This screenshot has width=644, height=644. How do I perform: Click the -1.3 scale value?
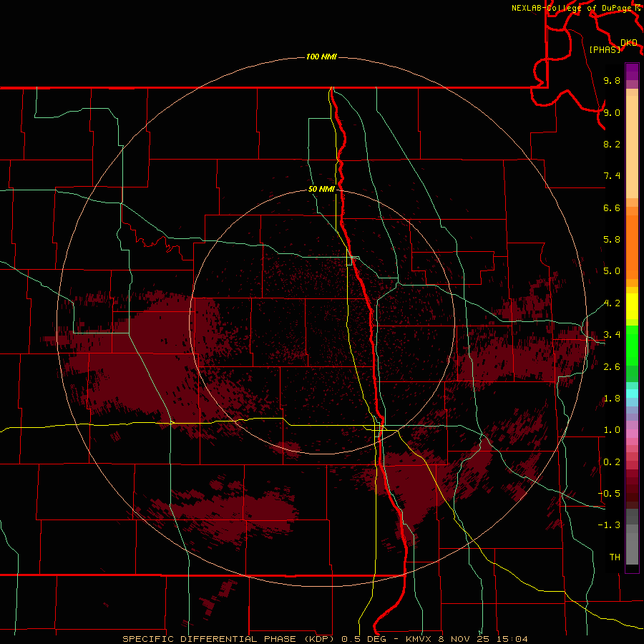[609, 525]
